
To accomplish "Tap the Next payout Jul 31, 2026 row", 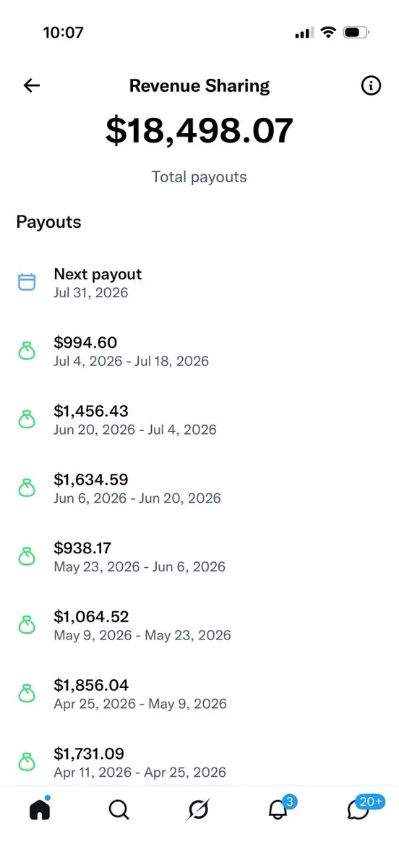I will point(199,283).
